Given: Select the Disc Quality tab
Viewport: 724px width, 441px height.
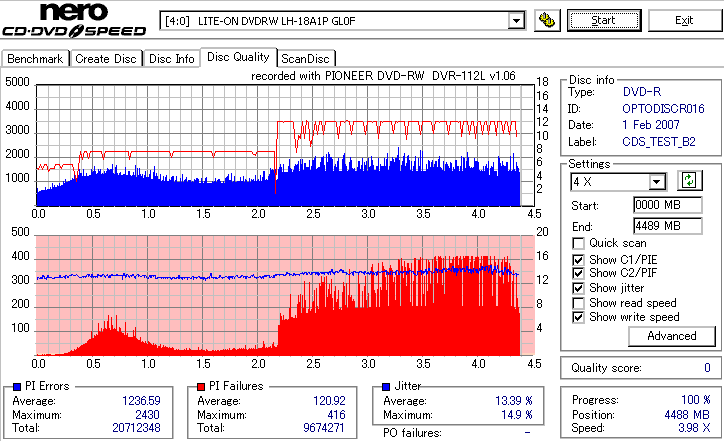Looking at the screenshot, I should [x=238, y=57].
